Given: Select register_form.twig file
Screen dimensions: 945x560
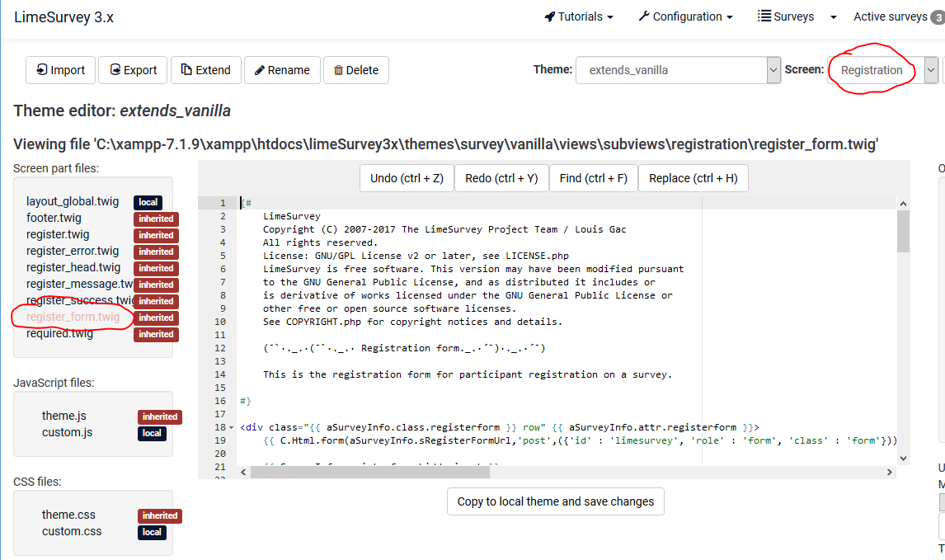Looking at the screenshot, I should (x=73, y=317).
